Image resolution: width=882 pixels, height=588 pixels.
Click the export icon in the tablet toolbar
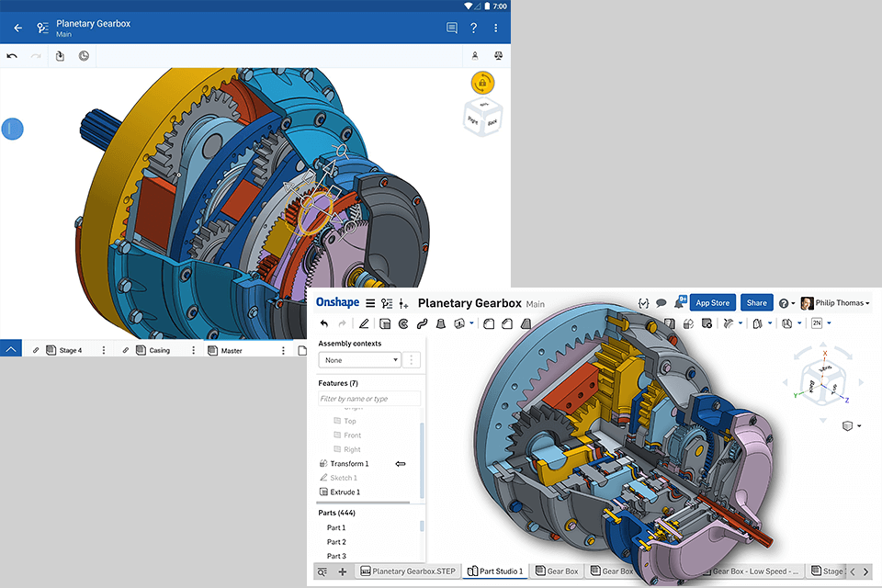click(60, 55)
